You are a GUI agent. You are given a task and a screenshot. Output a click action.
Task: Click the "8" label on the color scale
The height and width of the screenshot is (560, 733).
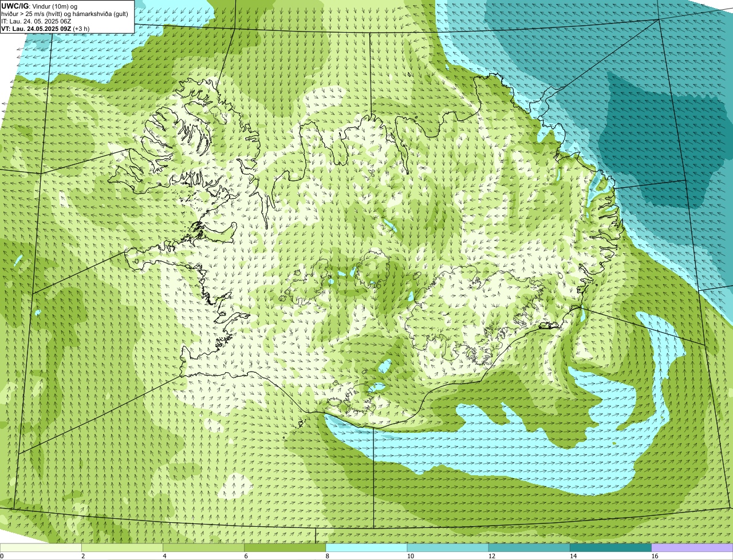(x=328, y=556)
